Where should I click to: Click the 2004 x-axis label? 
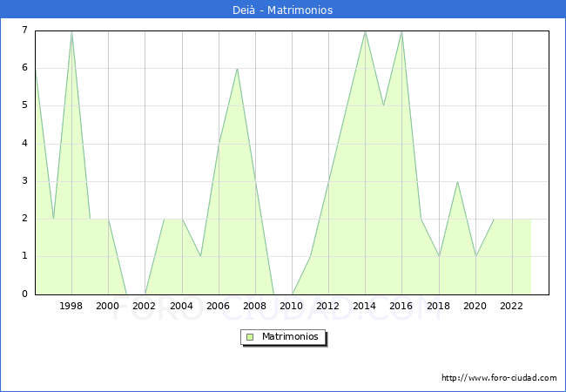coord(182,306)
